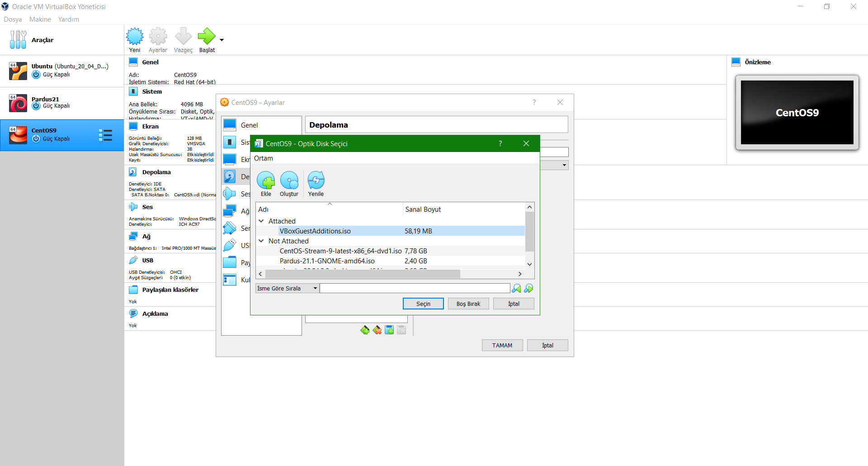The height and width of the screenshot is (466, 868).
Task: Collapse the Not Attached tree group
Action: 261,241
